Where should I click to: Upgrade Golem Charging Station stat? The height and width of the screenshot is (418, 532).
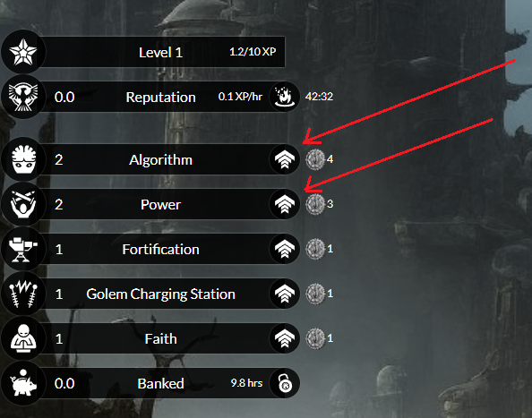coord(285,294)
